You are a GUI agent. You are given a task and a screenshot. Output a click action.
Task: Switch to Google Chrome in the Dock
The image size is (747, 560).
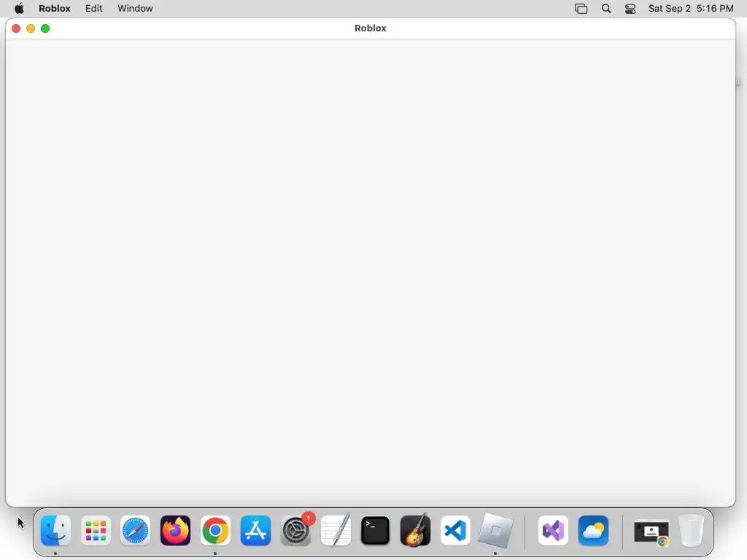(215, 531)
